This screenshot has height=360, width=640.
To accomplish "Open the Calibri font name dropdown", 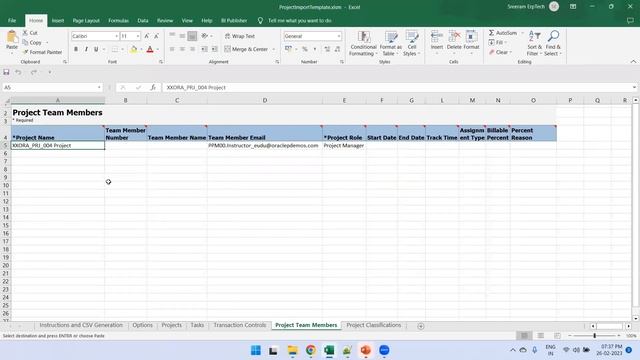I will pos(116,36).
